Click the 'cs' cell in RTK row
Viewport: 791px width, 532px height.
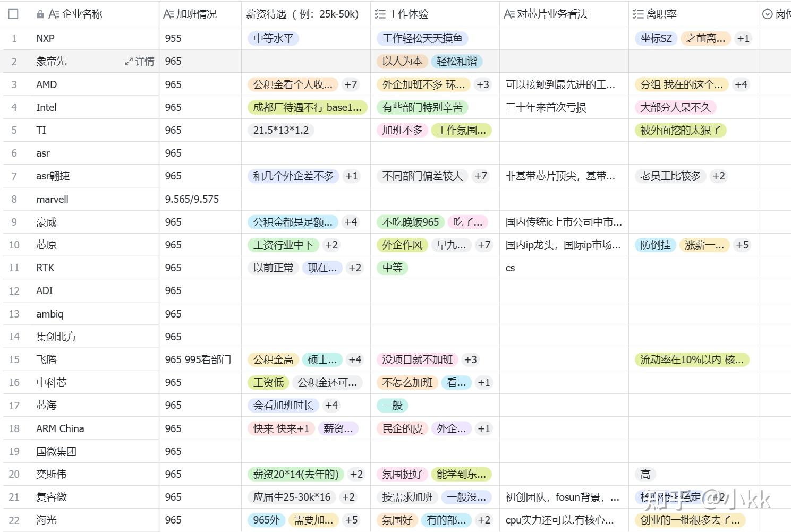pyautogui.click(x=564, y=268)
